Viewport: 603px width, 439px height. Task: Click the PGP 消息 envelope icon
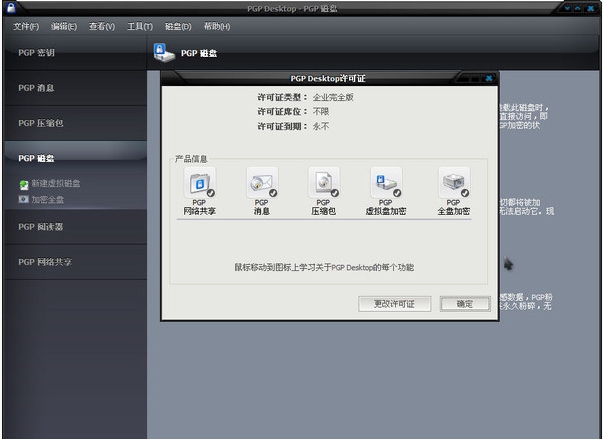(x=262, y=182)
